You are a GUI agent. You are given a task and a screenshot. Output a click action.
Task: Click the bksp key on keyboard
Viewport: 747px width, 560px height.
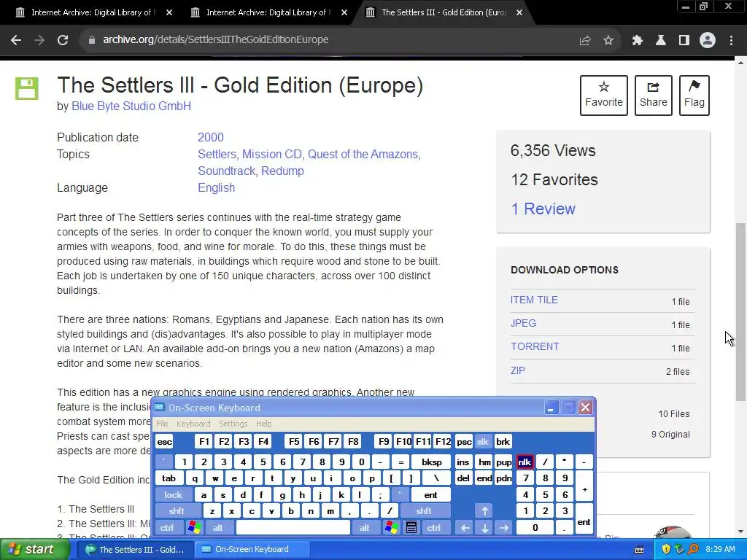point(432,462)
